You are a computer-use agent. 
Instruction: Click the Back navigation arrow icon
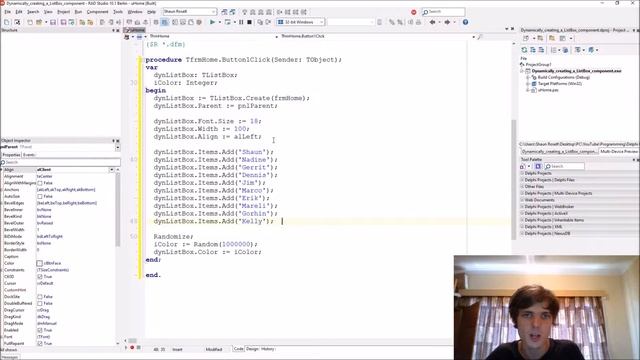pyautogui.click(x=432, y=22)
